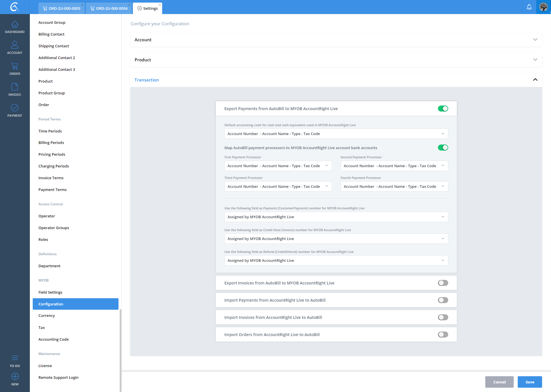Open the Payment checkmark icon
Screen dimensions: 551x392
[x=15, y=108]
